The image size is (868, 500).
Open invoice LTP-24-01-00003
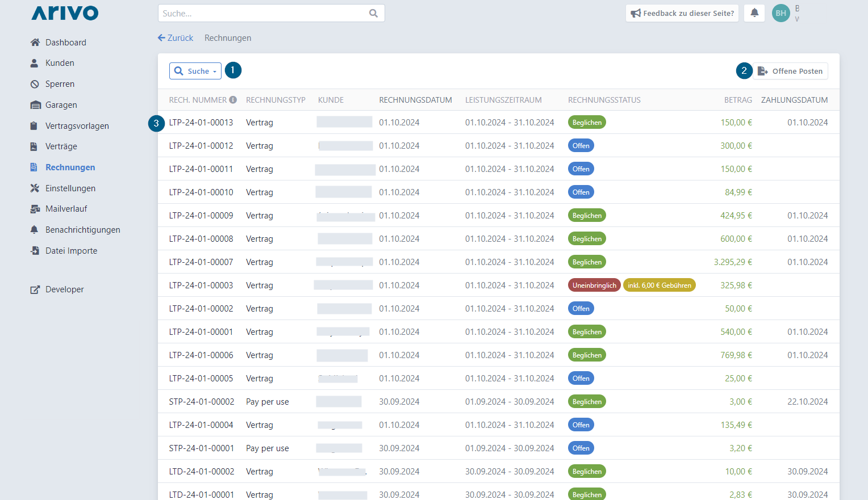tap(201, 285)
